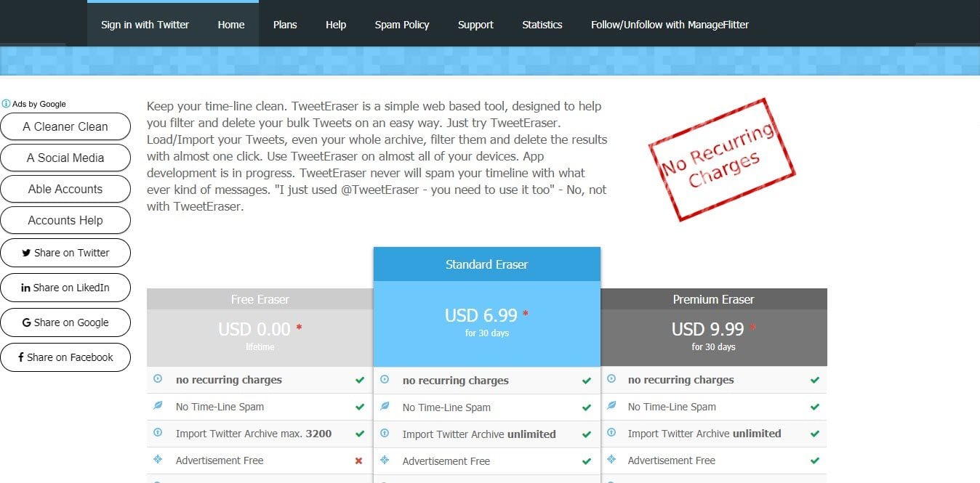Click the green check for Free Eraser's no recurring charges
The height and width of the screenshot is (483, 980).
[360, 380]
